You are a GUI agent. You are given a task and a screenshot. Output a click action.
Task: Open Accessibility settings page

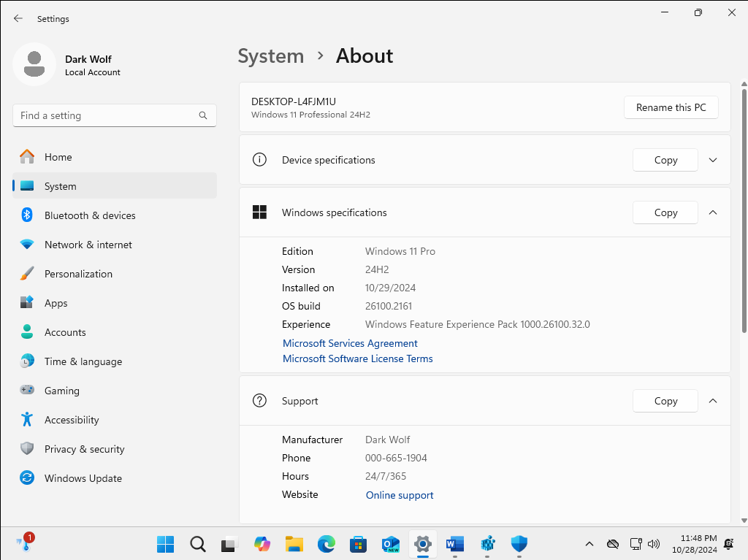pyautogui.click(x=71, y=420)
